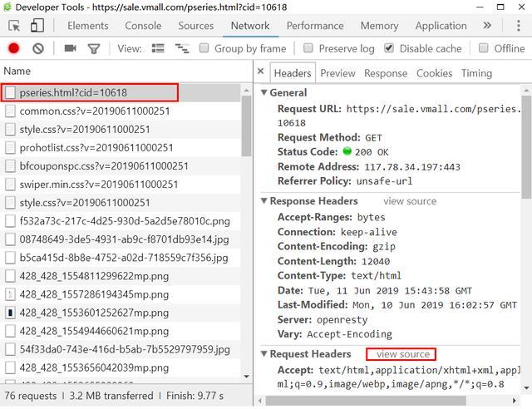View the Cookies detail tab
The width and height of the screenshot is (532, 409).
coord(434,73)
